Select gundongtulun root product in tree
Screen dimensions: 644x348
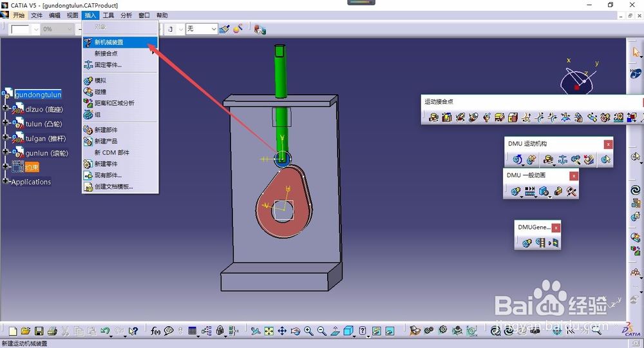[x=38, y=95]
